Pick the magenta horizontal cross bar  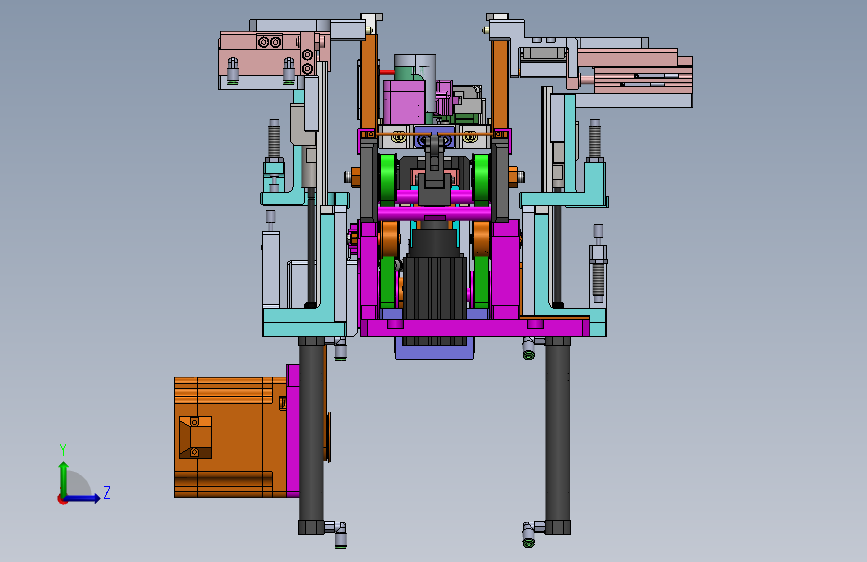434,213
